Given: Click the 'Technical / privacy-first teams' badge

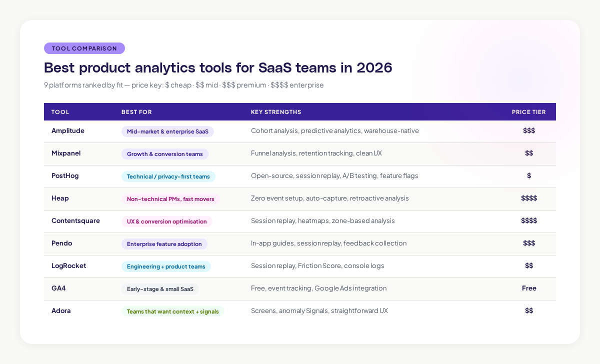Looking at the screenshot, I should [x=168, y=176].
